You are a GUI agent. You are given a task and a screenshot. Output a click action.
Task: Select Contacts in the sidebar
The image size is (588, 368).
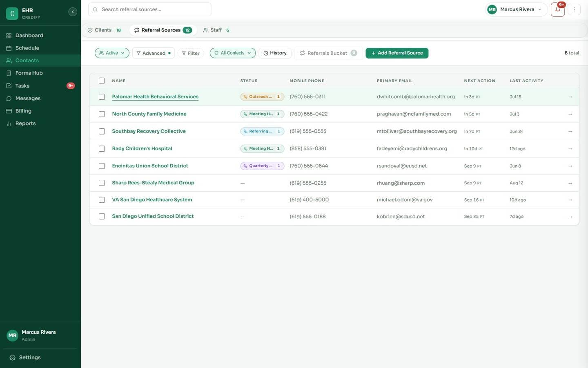(40, 61)
